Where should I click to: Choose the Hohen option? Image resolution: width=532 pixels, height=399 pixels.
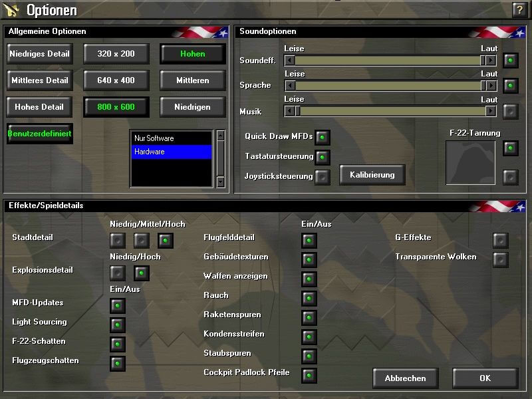tap(193, 54)
